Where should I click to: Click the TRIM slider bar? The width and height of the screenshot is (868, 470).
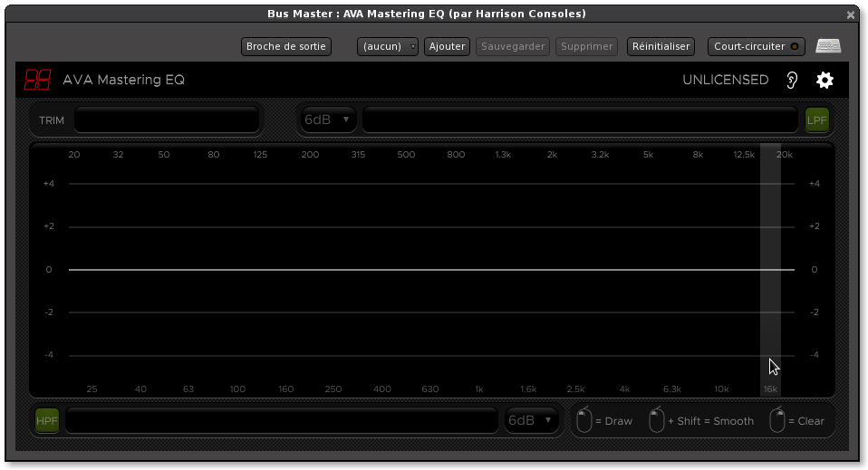point(167,120)
